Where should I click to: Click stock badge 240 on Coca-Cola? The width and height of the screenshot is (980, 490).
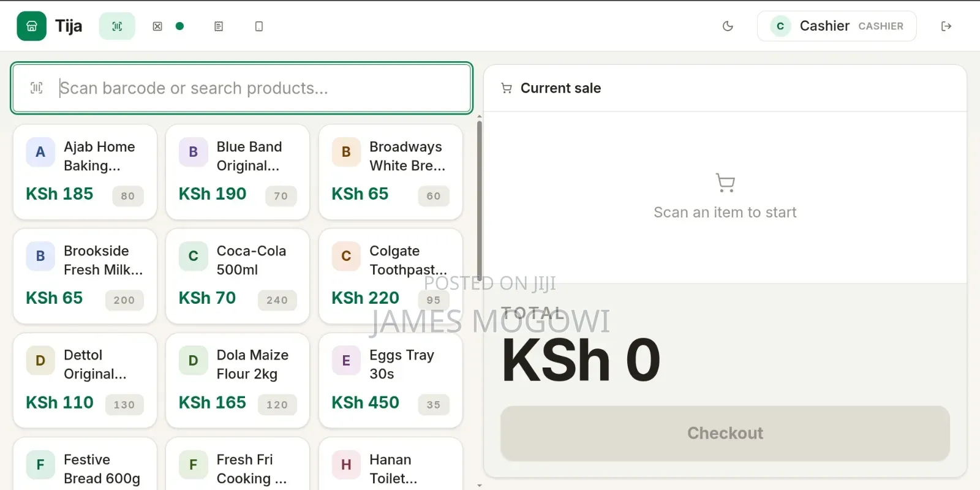pos(277,300)
